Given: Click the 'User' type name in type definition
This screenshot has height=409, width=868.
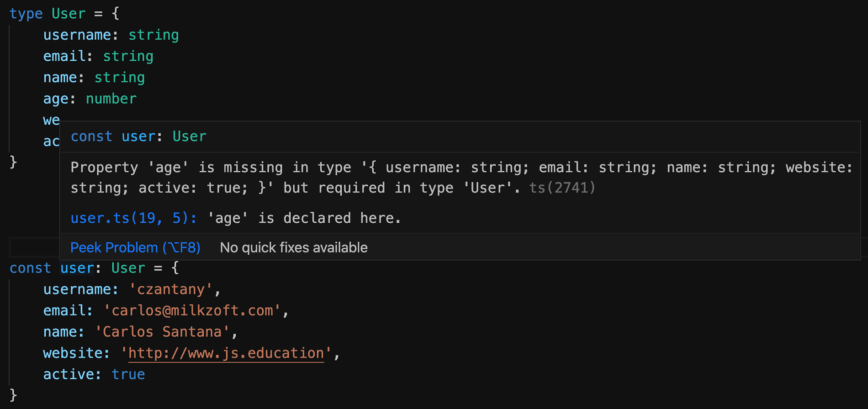Looking at the screenshot, I should (69, 14).
